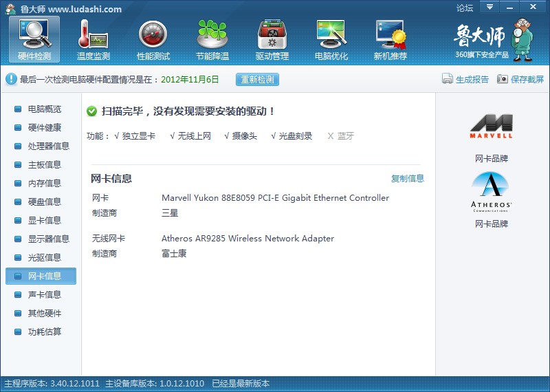This screenshot has height=392, width=550.
Task: Click the 主程序版本 3.40.12.1011 status text
Action: click(x=52, y=384)
